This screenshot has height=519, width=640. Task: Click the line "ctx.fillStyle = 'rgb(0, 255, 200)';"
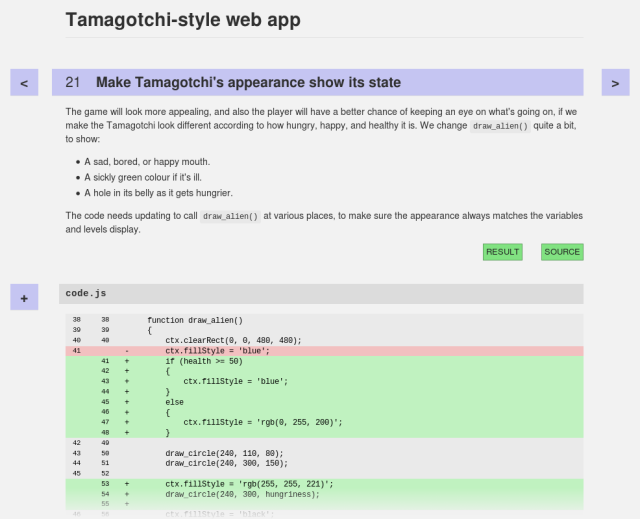click(x=263, y=422)
